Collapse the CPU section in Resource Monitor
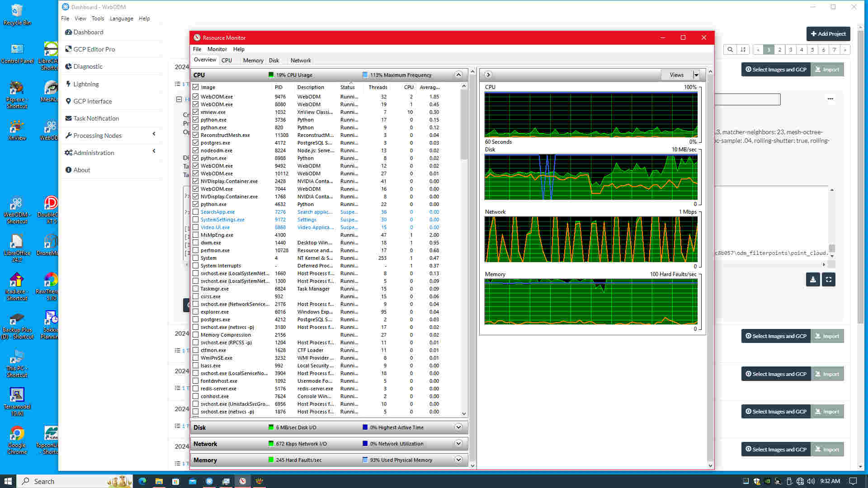This screenshot has width=868, height=488. click(x=458, y=75)
